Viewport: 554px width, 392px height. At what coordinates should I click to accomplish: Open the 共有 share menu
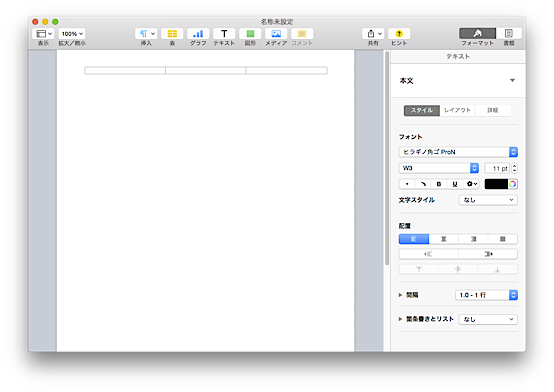pos(373,34)
